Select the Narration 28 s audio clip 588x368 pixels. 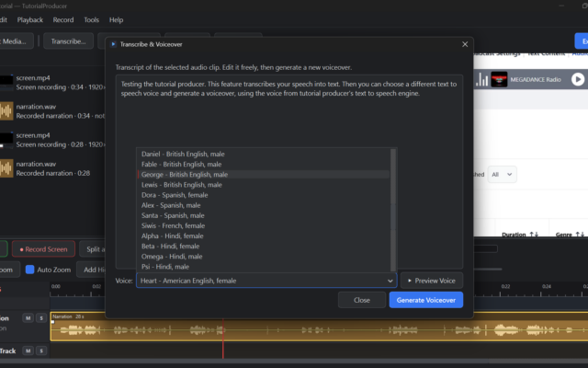pos(319,327)
